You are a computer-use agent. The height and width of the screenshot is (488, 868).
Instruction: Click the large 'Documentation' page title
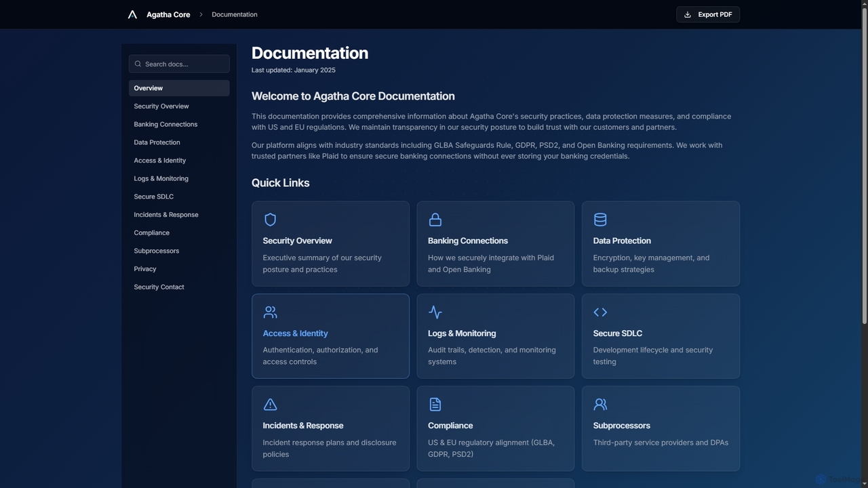pyautogui.click(x=310, y=53)
